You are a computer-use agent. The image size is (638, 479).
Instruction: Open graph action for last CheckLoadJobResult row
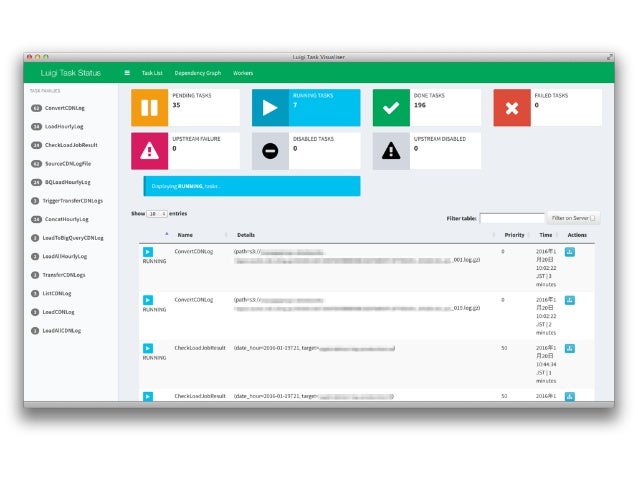click(570, 396)
